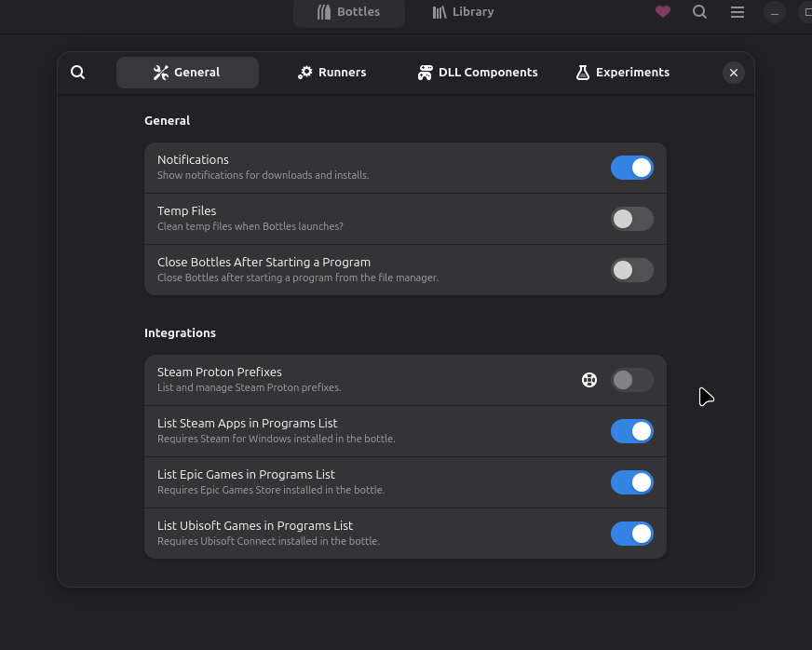Click 'Close Bottles after starting a program from the file manager.'
The width and height of the screenshot is (812, 650).
pyautogui.click(x=298, y=278)
